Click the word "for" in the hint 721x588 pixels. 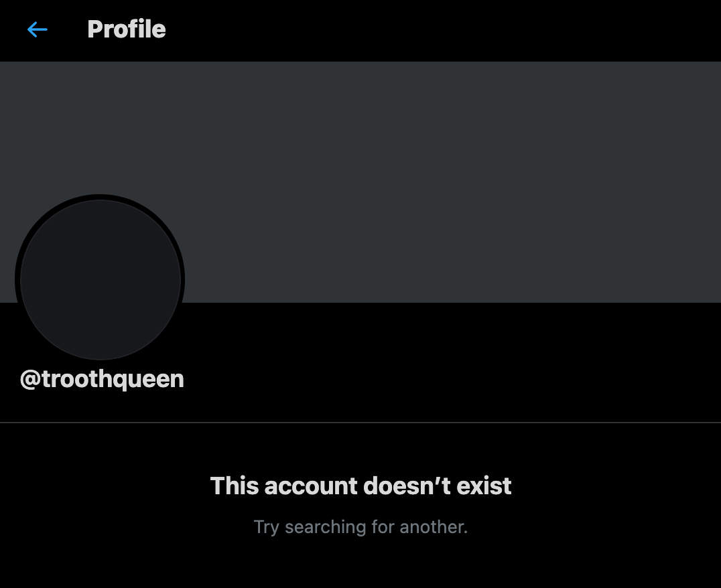383,527
